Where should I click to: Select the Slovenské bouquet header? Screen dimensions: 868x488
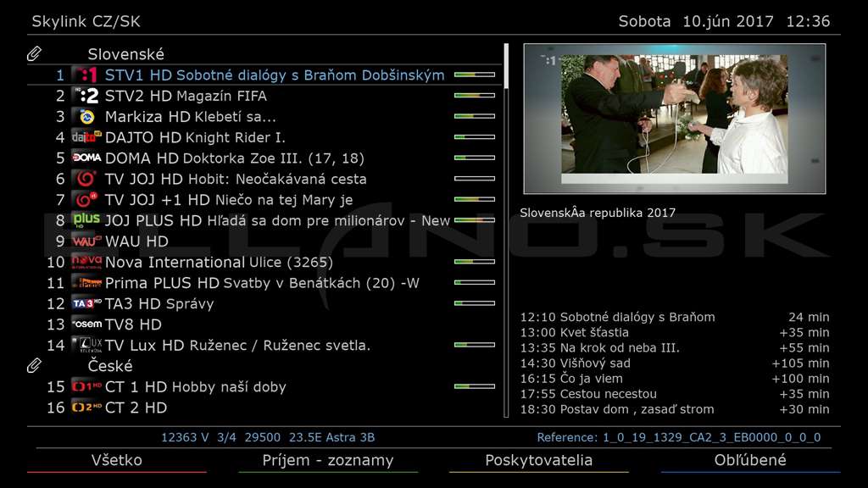tap(125, 54)
